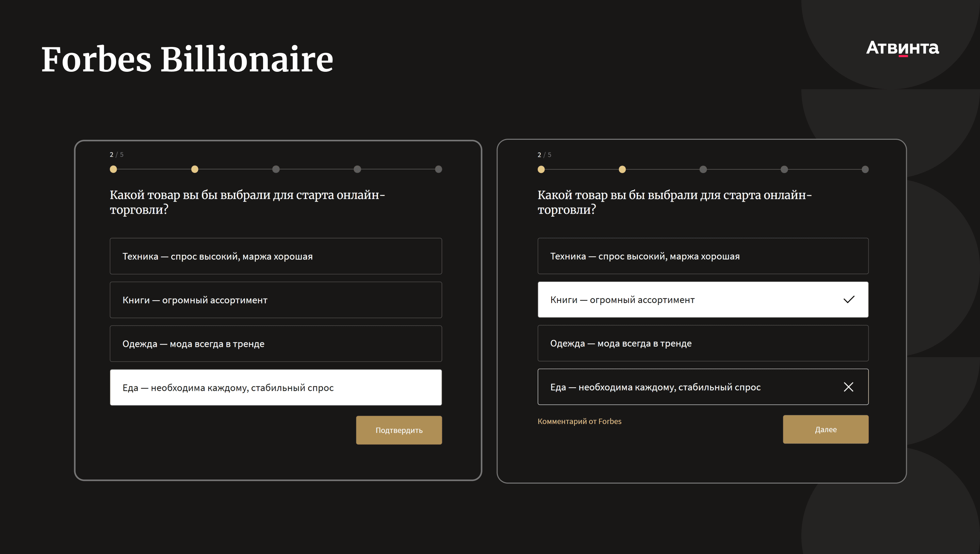Select Одежда option in left quiz card
Image resolution: width=980 pixels, height=554 pixels.
click(x=276, y=343)
